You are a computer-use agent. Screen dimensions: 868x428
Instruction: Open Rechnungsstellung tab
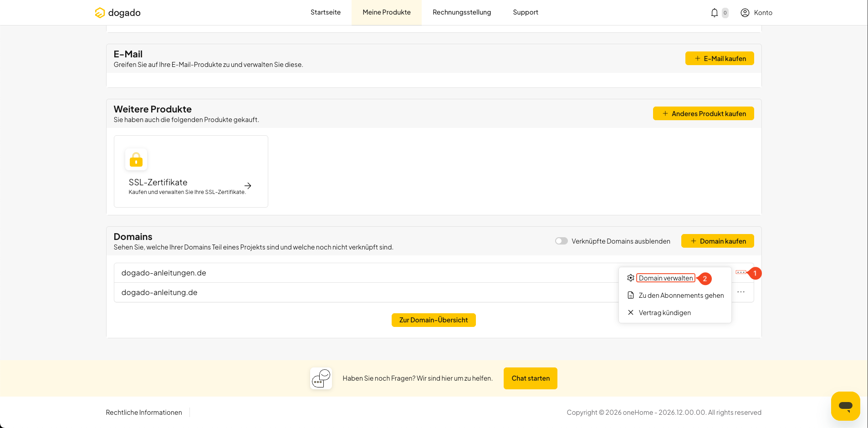coord(462,12)
